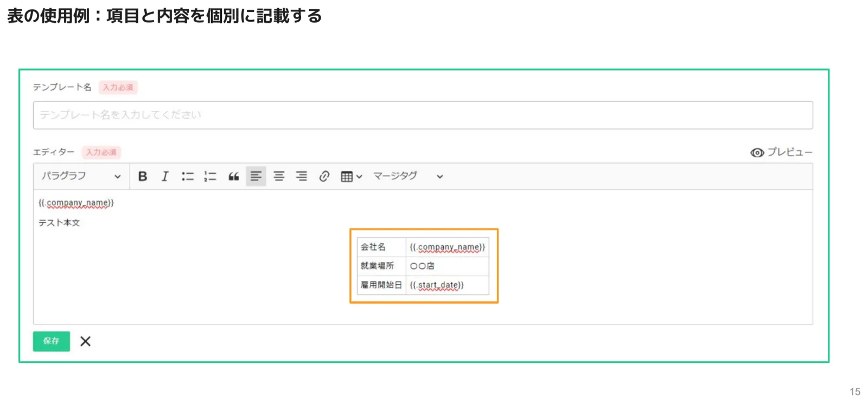
Task: Click the {{.company_name}} table cell
Action: 448,247
